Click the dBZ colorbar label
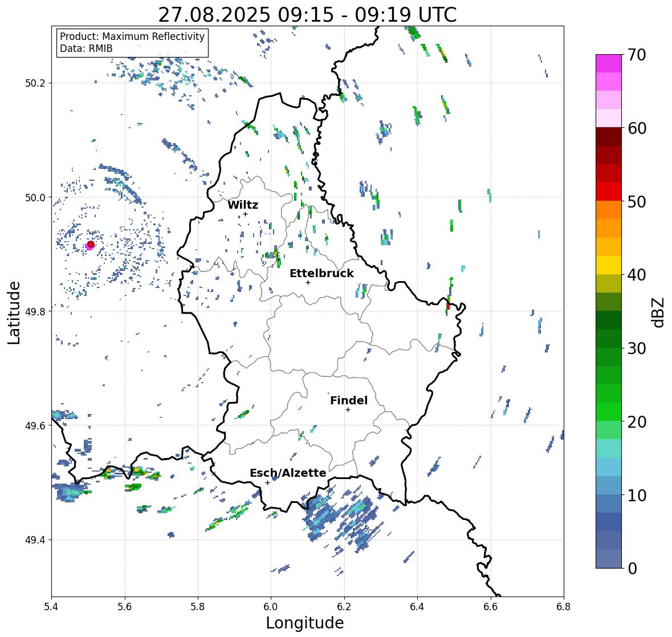This screenshot has width=672, height=637. 659,312
